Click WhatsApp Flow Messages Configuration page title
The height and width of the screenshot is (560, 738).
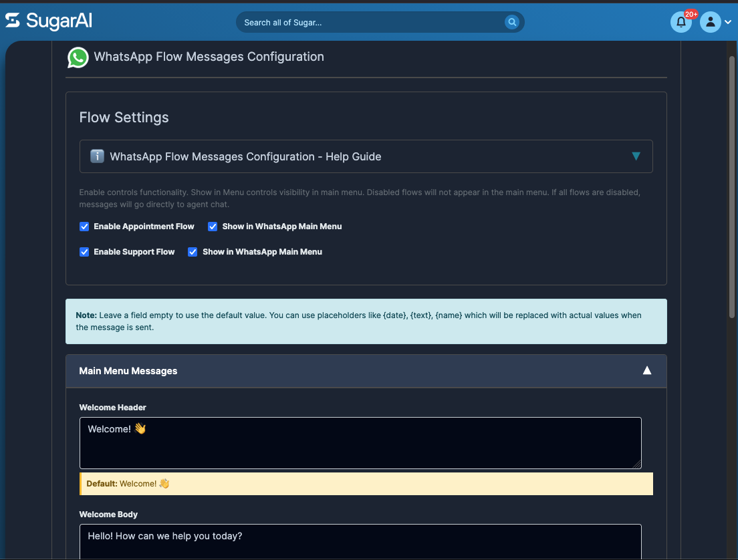click(x=209, y=57)
